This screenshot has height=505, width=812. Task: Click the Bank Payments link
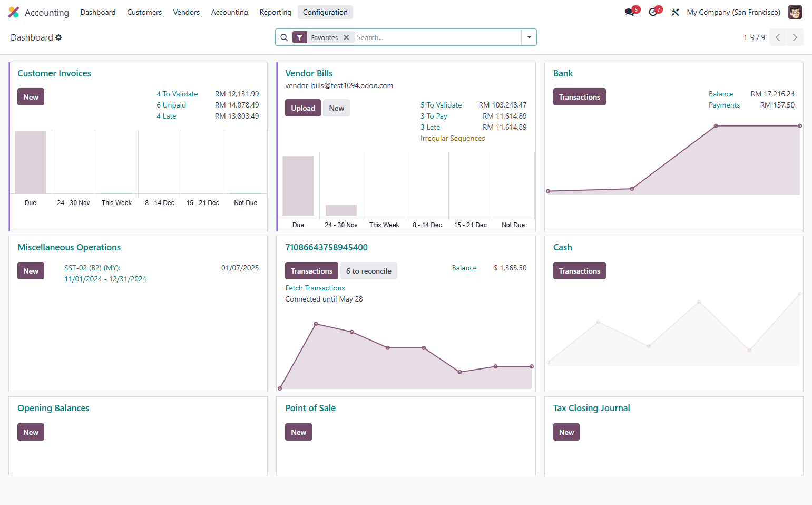(724, 105)
